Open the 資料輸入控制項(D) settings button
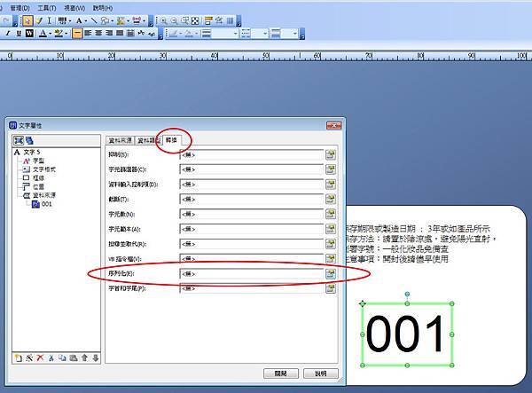The width and height of the screenshot is (532, 393). pos(331,185)
